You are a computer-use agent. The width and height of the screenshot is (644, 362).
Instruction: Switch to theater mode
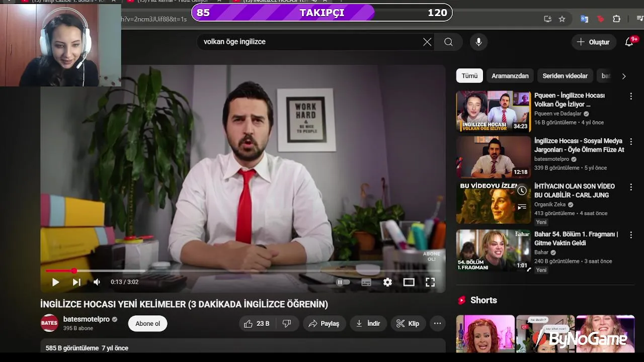(x=409, y=282)
